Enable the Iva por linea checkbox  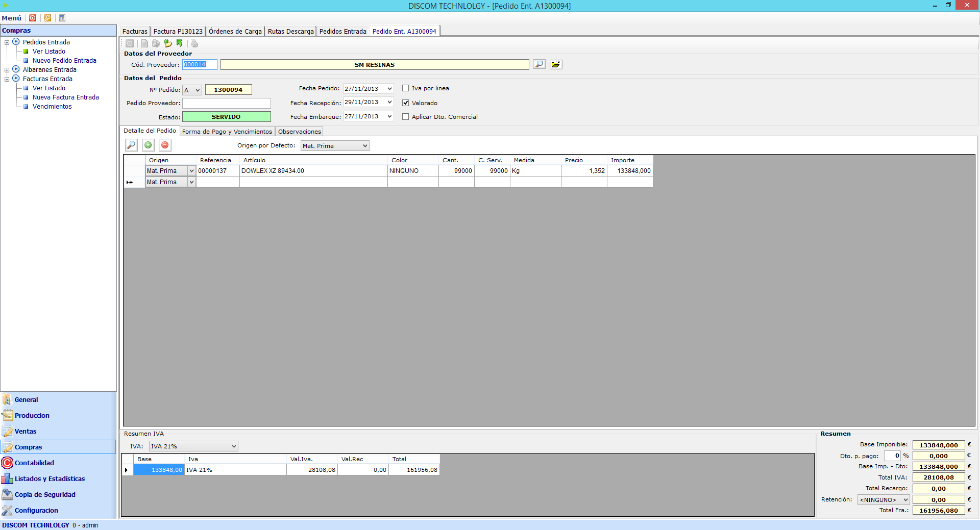[406, 88]
